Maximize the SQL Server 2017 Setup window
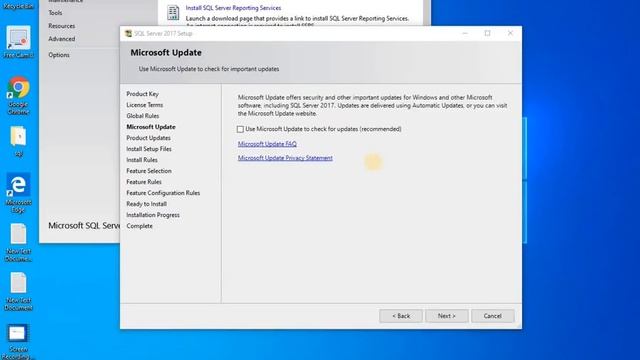640x360 pixels. [x=487, y=33]
